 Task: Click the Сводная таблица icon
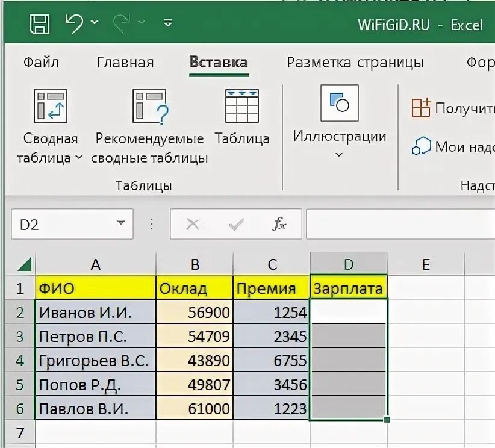[x=51, y=106]
